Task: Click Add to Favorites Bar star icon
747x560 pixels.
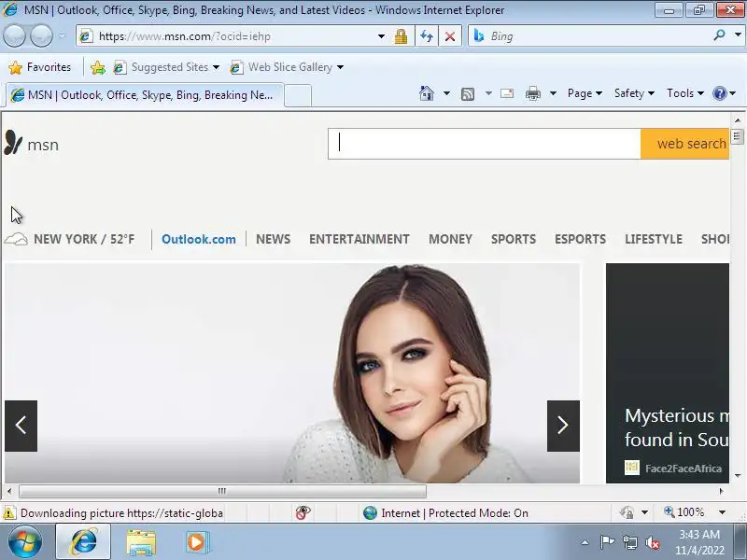Action: pos(98,67)
